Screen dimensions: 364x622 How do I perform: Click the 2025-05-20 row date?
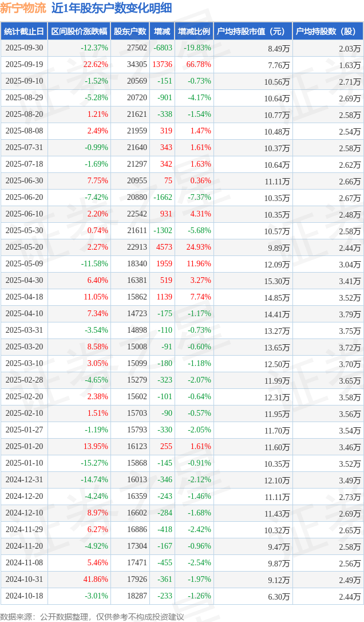click(24, 247)
